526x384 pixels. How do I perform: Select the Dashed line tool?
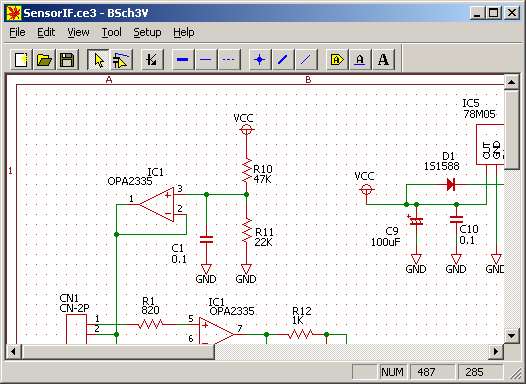[229, 60]
